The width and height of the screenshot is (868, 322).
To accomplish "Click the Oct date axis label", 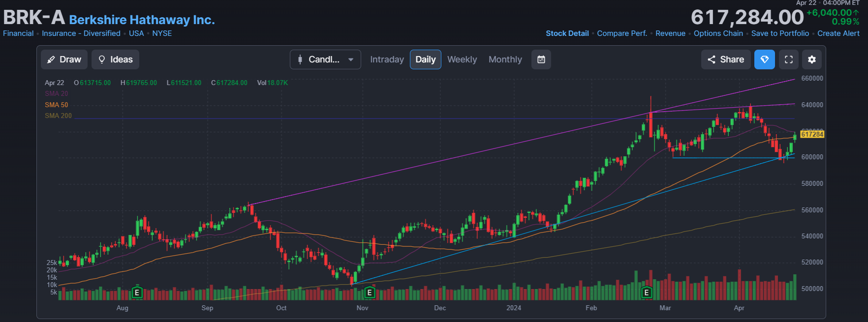I will coord(281,308).
